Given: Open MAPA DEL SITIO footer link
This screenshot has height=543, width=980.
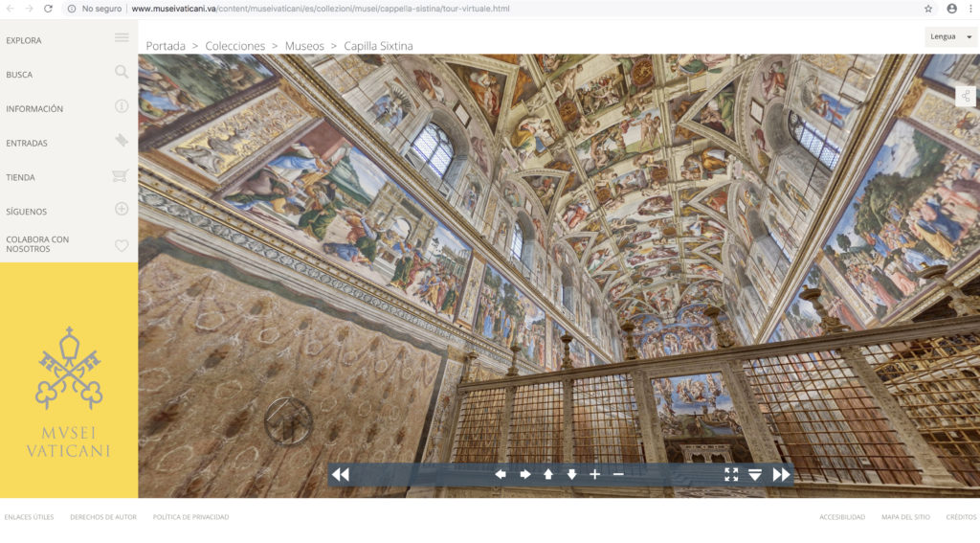Looking at the screenshot, I should coord(905,517).
